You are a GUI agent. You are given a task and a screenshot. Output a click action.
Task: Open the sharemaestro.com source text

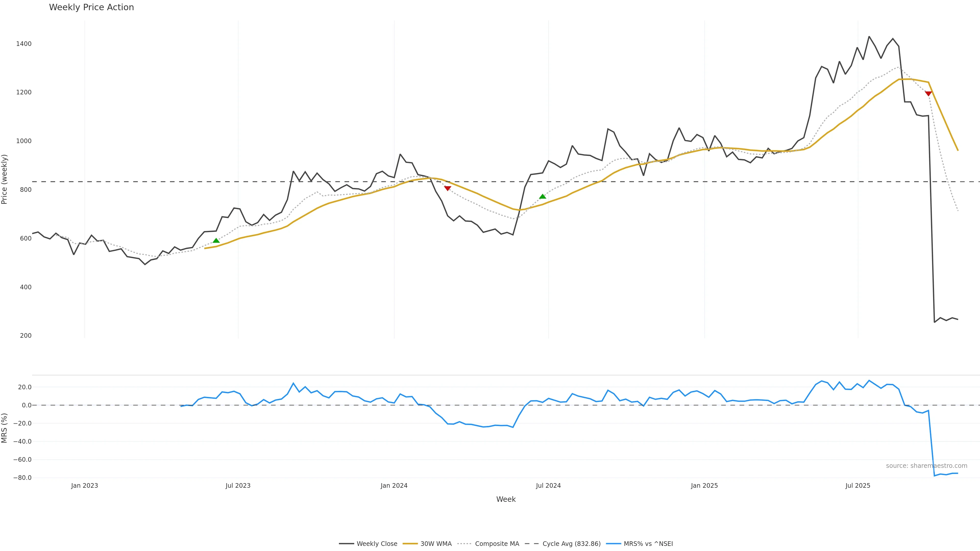click(x=926, y=466)
